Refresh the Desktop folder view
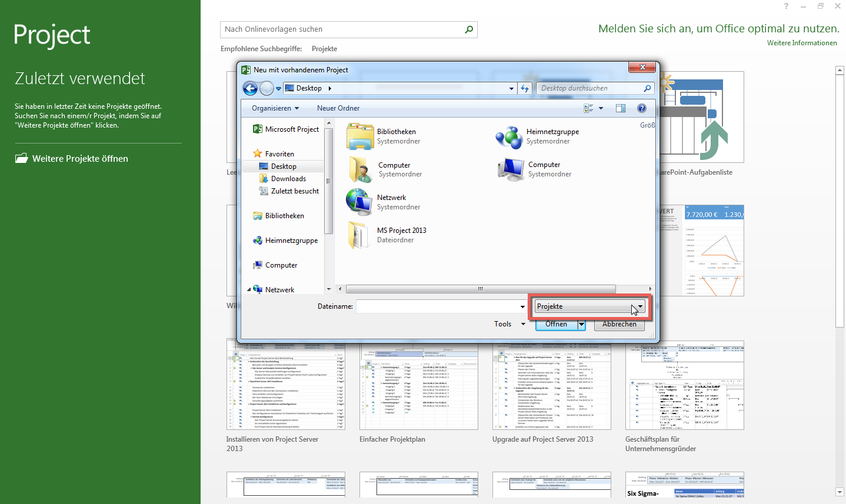Image resolution: width=846 pixels, height=504 pixels. [524, 88]
